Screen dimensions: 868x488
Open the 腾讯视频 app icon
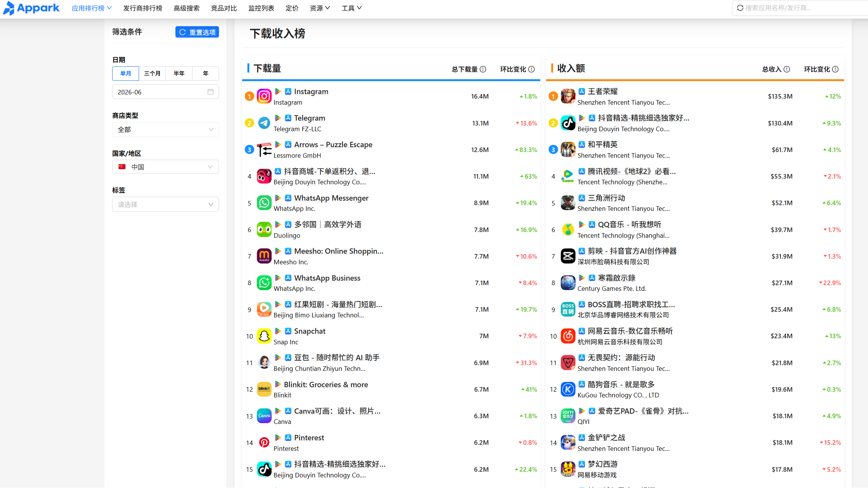[x=568, y=176]
